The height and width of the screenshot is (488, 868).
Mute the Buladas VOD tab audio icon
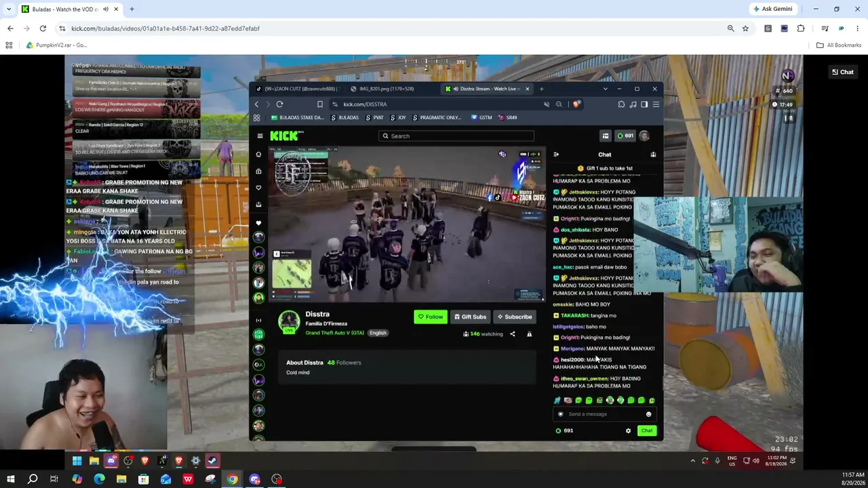coord(106,9)
